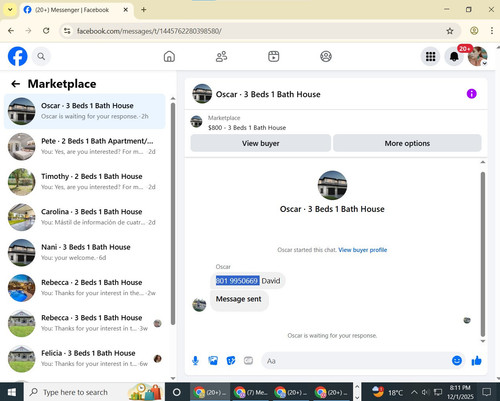Open conversation information purple icon
The image size is (500, 401).
pos(471,94)
